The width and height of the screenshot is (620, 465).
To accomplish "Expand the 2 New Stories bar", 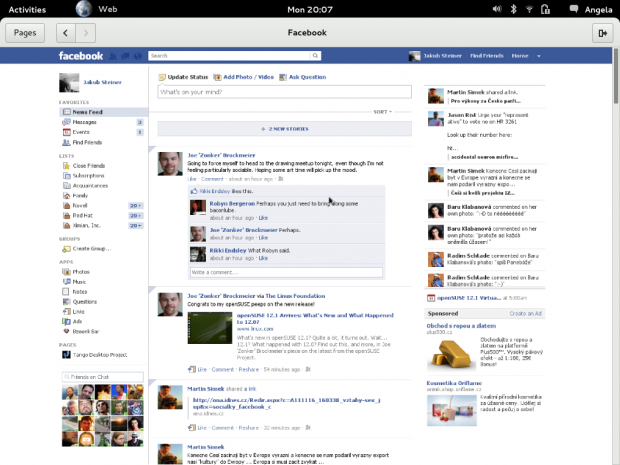I will pyautogui.click(x=284, y=129).
